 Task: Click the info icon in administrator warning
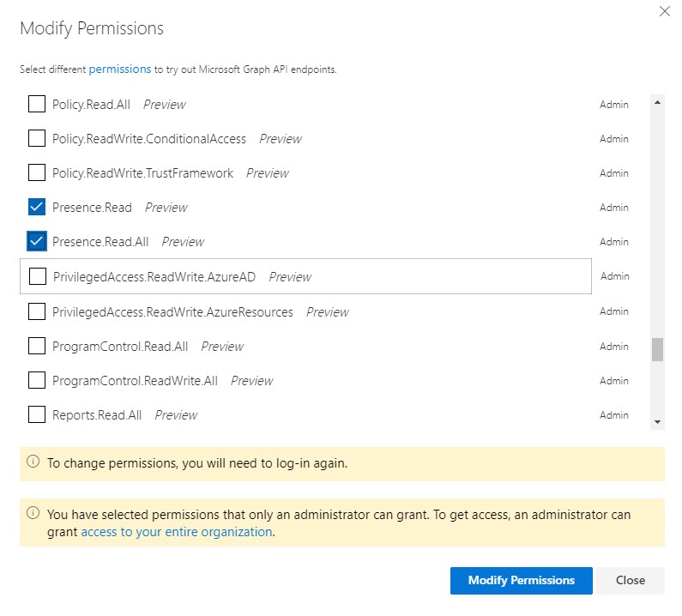click(x=33, y=513)
